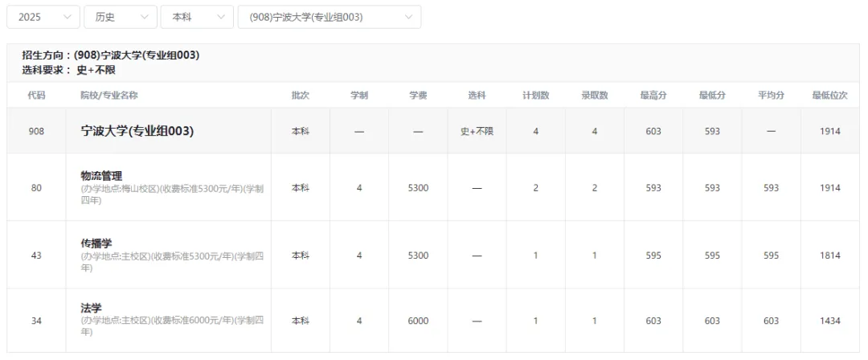Click lowest rank 1914 in 物流管理 row

[830, 188]
